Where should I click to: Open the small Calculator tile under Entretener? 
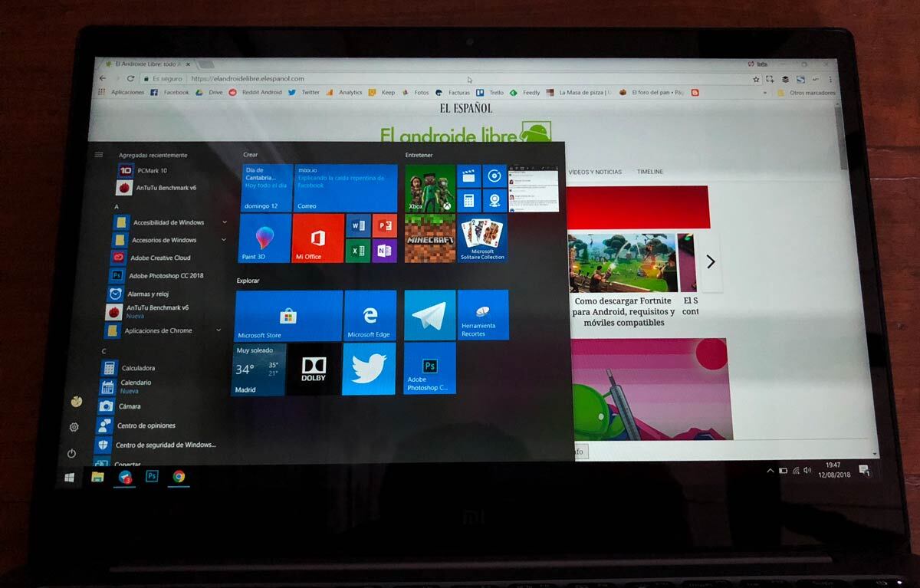(469, 200)
